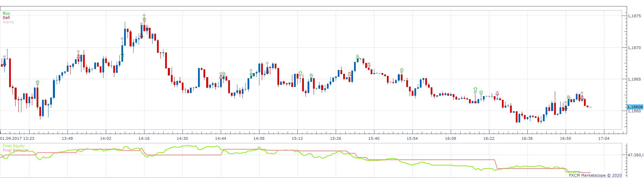The height and width of the screenshot is (178, 644).
Task: Click the 16:08 time axis label
Action: (451, 138)
